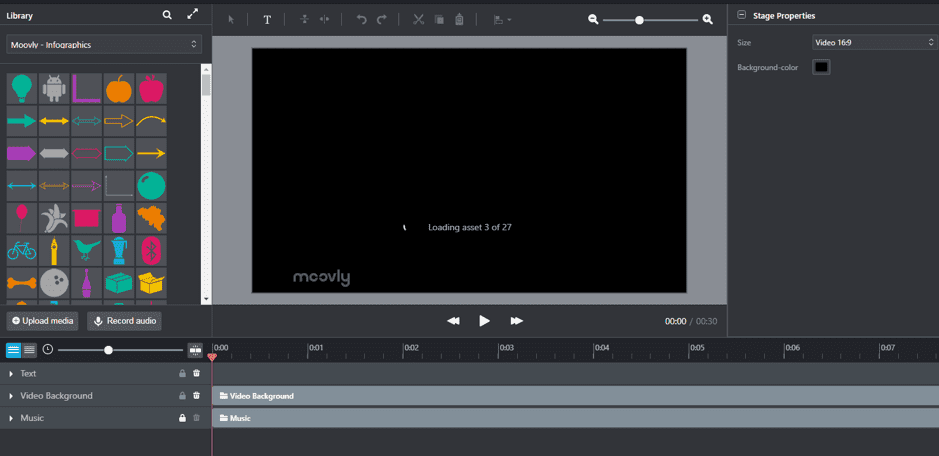939x456 pixels.
Task: Rewind the video playback
Action: tap(453, 321)
